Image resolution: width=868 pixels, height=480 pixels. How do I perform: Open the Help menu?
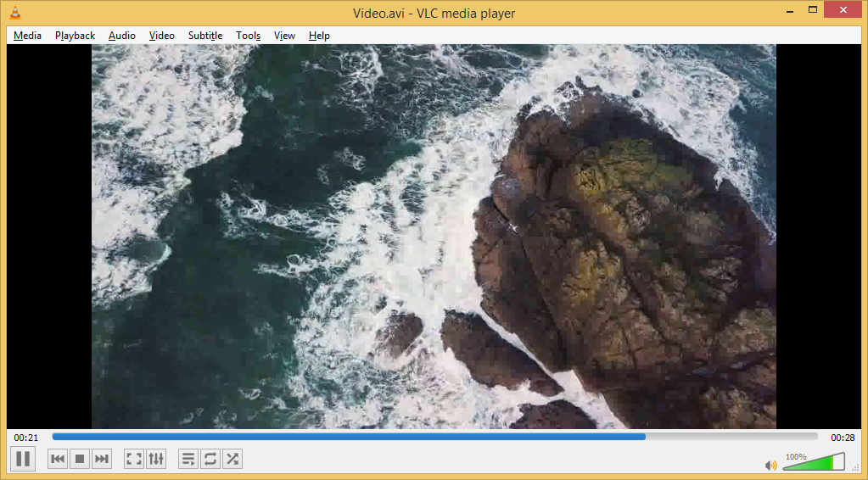319,36
